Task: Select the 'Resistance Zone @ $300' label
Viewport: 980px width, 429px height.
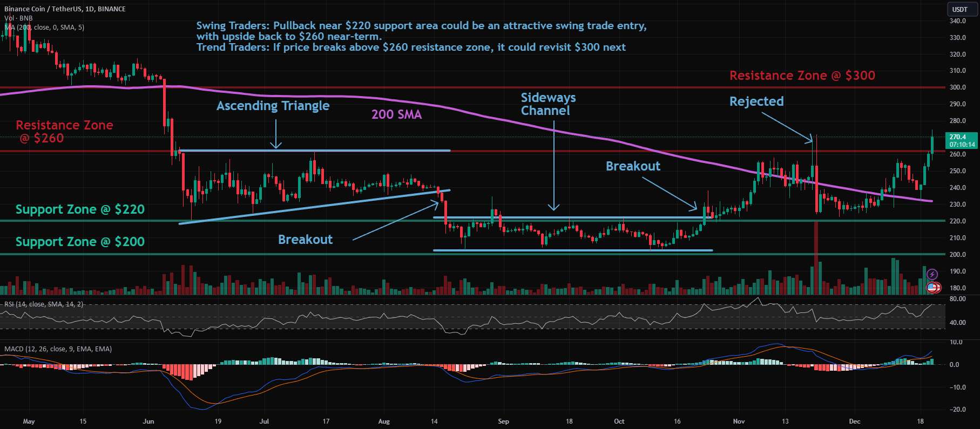Action: 802,76
